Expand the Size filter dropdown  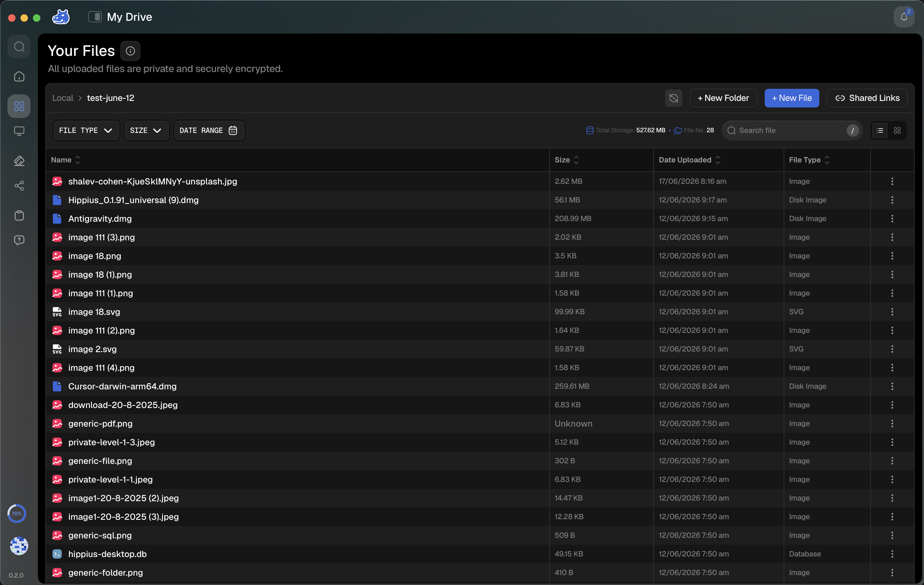(x=146, y=130)
